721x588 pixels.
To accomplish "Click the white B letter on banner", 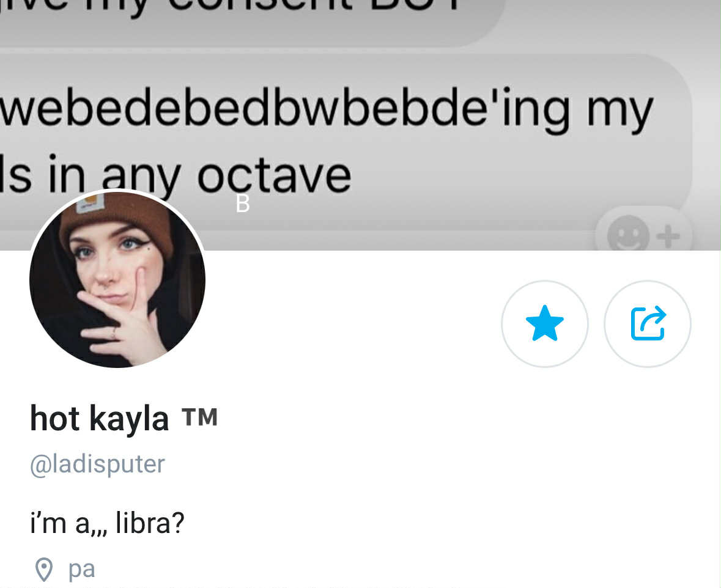I will [x=243, y=203].
